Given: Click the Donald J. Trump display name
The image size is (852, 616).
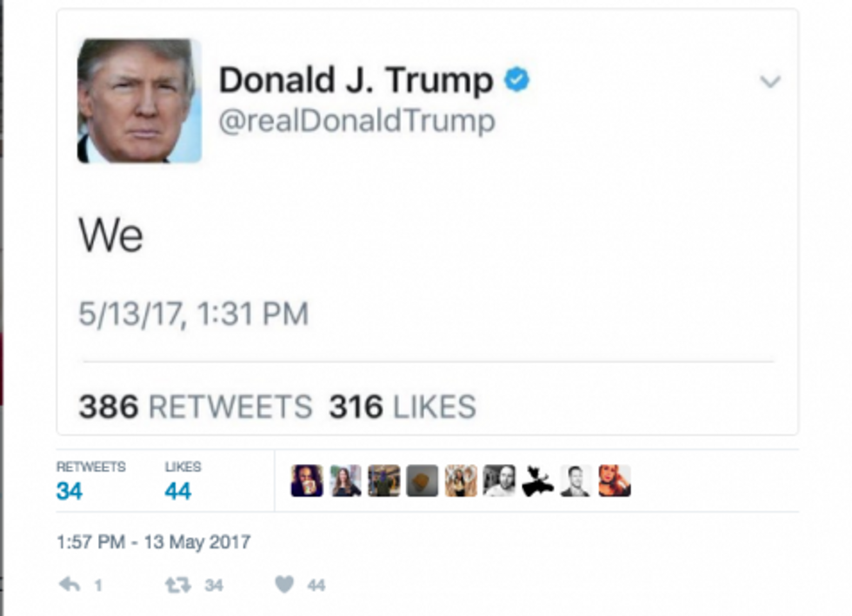Looking at the screenshot, I should (356, 81).
